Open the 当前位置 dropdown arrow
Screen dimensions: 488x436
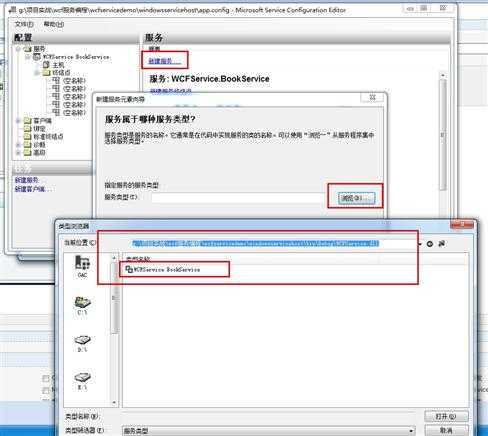pyautogui.click(x=420, y=244)
